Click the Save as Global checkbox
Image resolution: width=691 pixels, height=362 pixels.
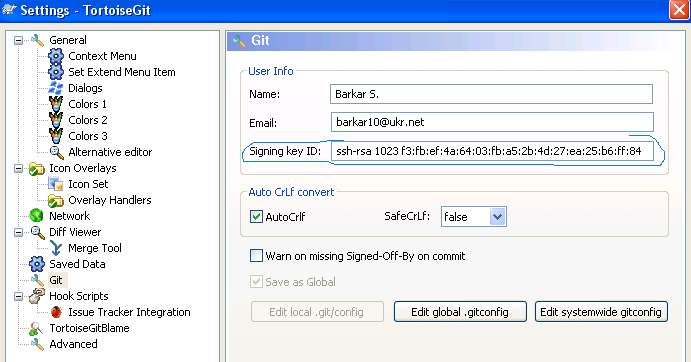256,282
